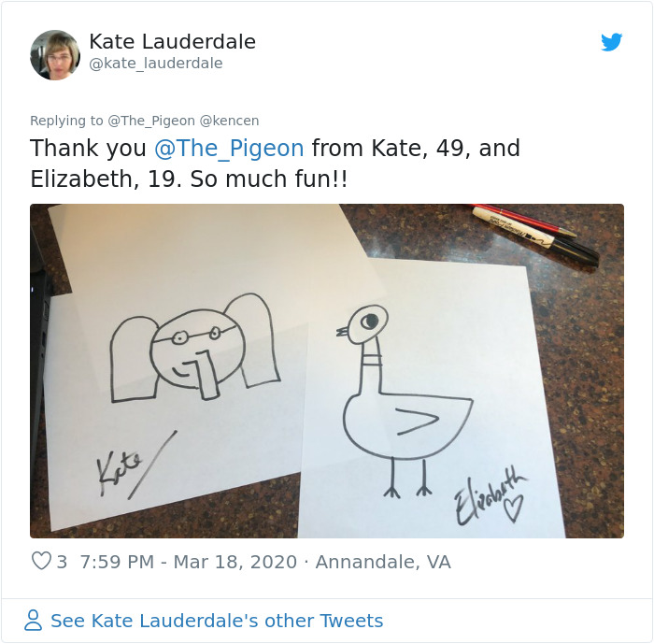This screenshot has height=644, width=654.
Task: Click the elephant drawing in the photo
Action: pyautogui.click(x=194, y=348)
